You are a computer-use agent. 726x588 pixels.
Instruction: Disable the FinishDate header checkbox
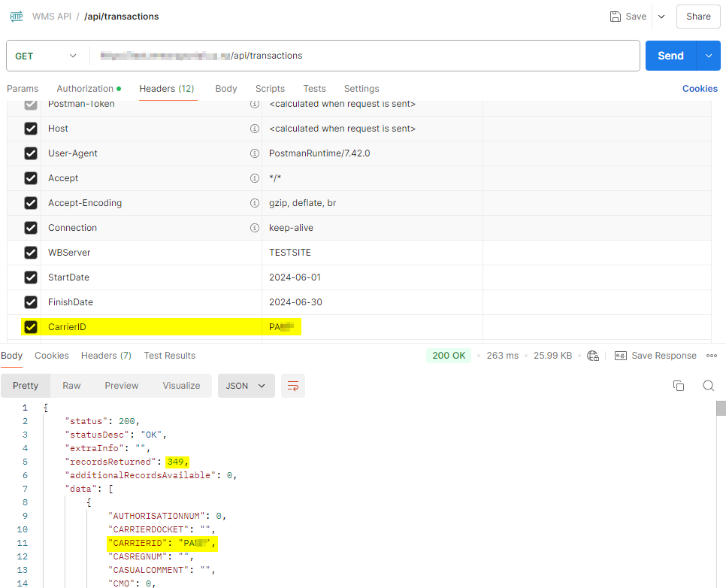[31, 302]
